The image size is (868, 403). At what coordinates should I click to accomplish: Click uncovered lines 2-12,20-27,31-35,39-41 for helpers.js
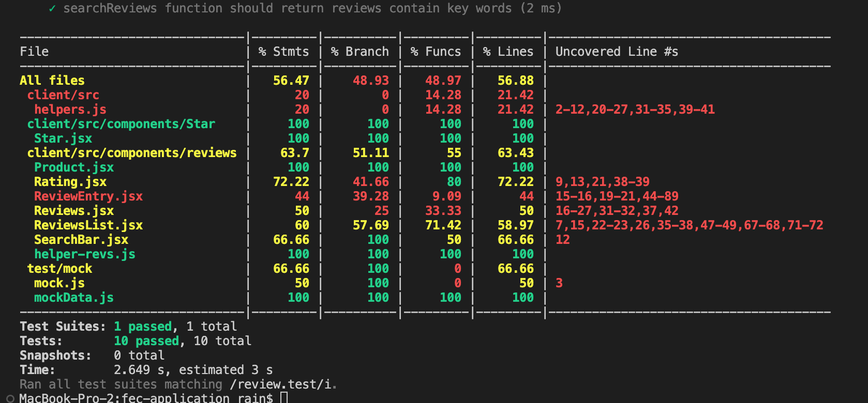point(635,110)
